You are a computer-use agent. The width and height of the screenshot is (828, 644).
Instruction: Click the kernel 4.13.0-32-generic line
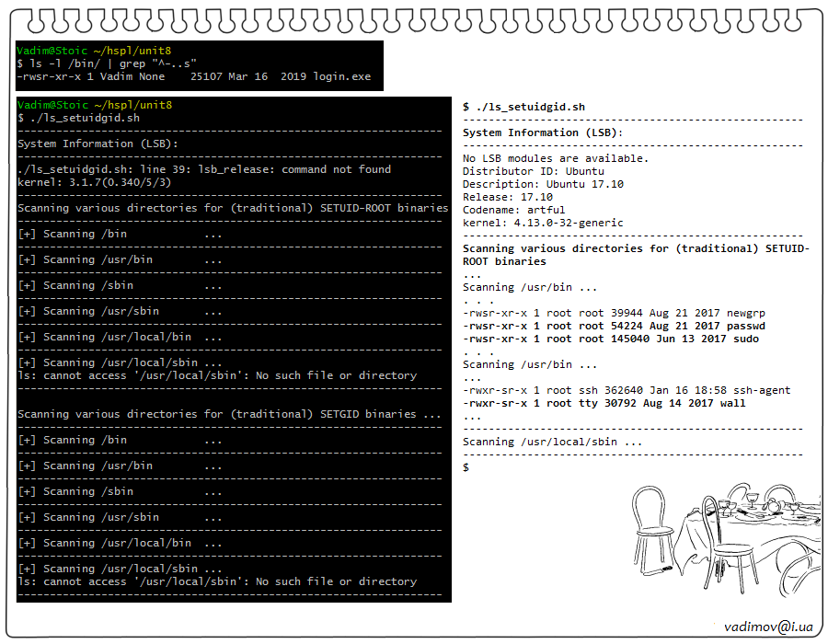click(x=543, y=223)
